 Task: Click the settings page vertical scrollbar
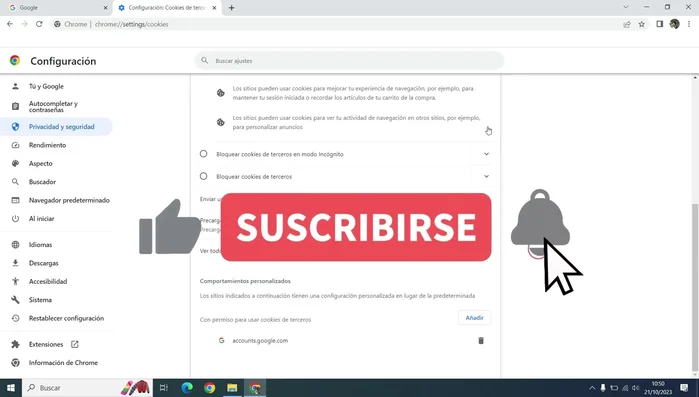695,287
